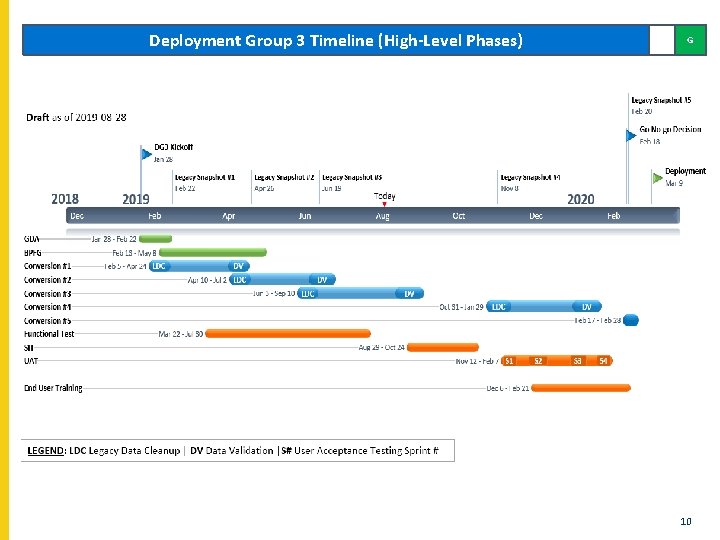Select the Draft as of date text
720x540 pixels.
76,117
